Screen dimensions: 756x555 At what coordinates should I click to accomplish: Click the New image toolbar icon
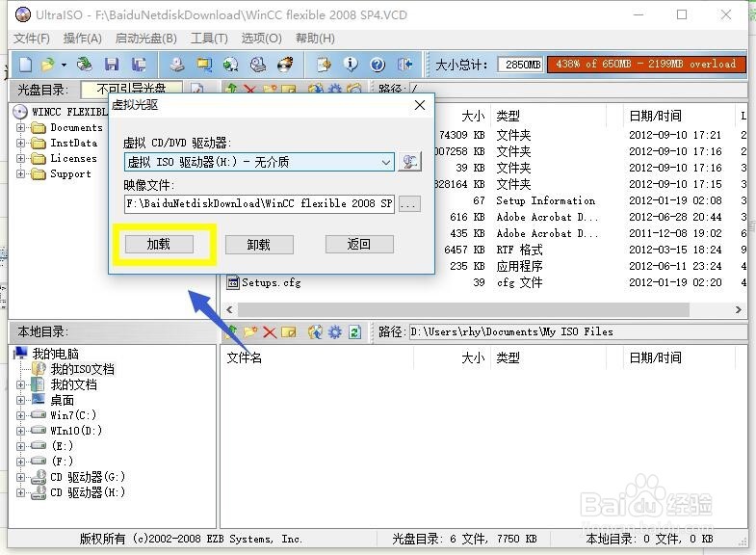(25, 65)
